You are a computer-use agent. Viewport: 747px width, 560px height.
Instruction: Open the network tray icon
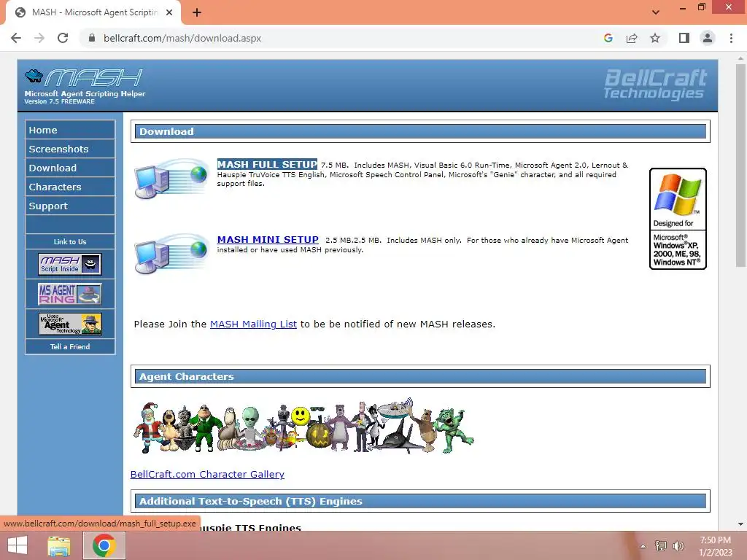click(661, 545)
